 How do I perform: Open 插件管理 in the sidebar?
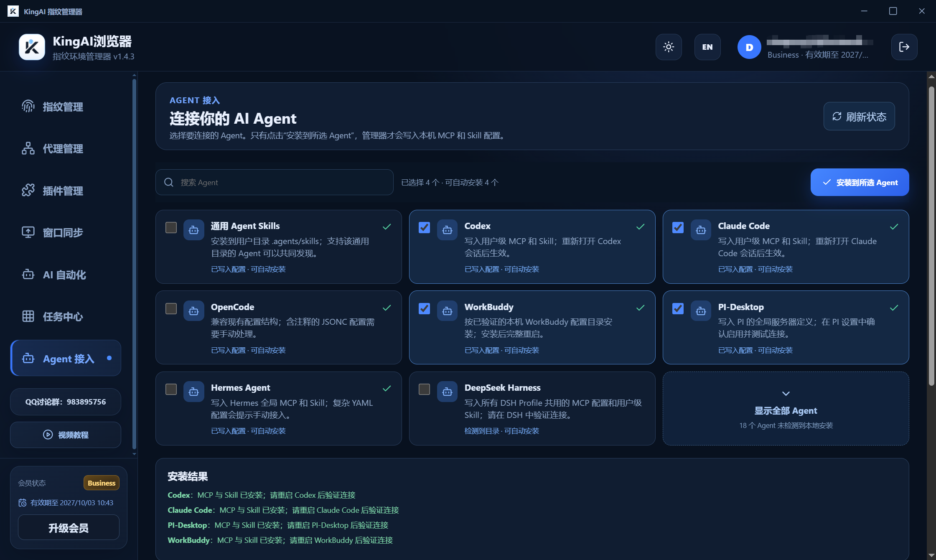[66, 191]
